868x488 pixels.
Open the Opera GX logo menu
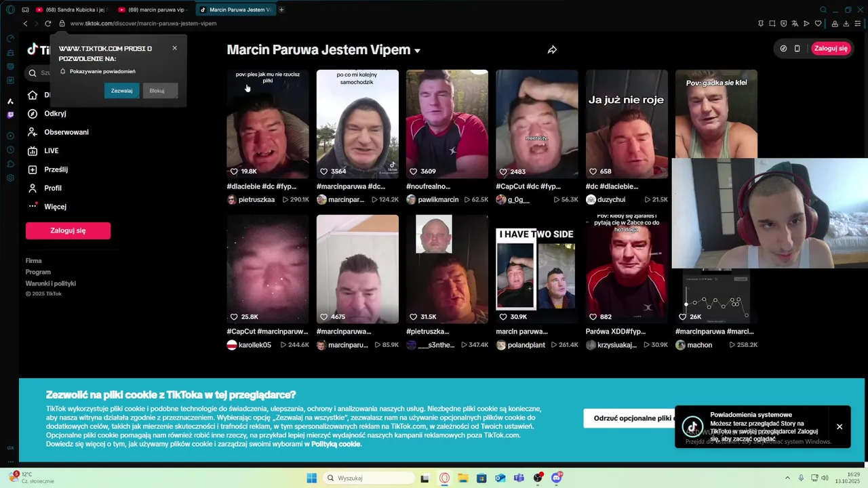click(10, 9)
